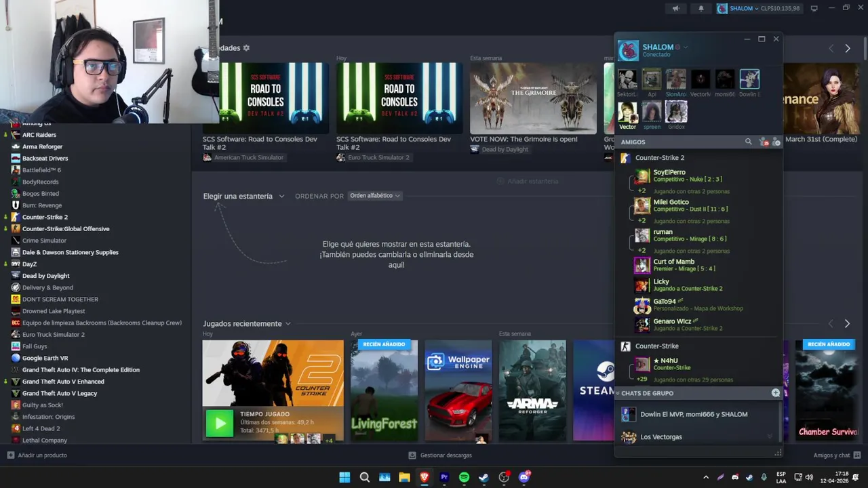This screenshot has height=488, width=868.
Task: Open SektorL favorite friend avatar
Action: click(x=627, y=79)
